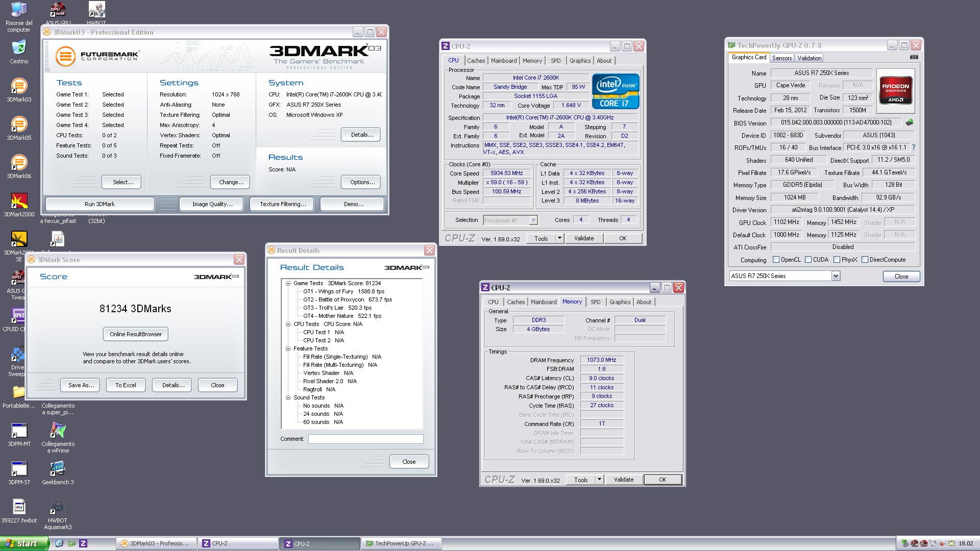The height and width of the screenshot is (551, 980).
Task: Open the Validation tab in GPU-Z
Action: pyautogui.click(x=810, y=58)
